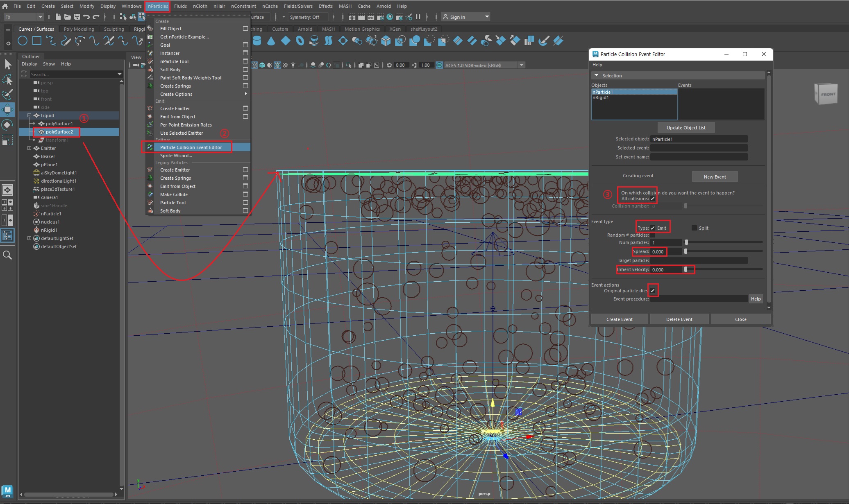The height and width of the screenshot is (504, 849).
Task: Click the NURBS cone shelf icon
Action: pos(271,41)
